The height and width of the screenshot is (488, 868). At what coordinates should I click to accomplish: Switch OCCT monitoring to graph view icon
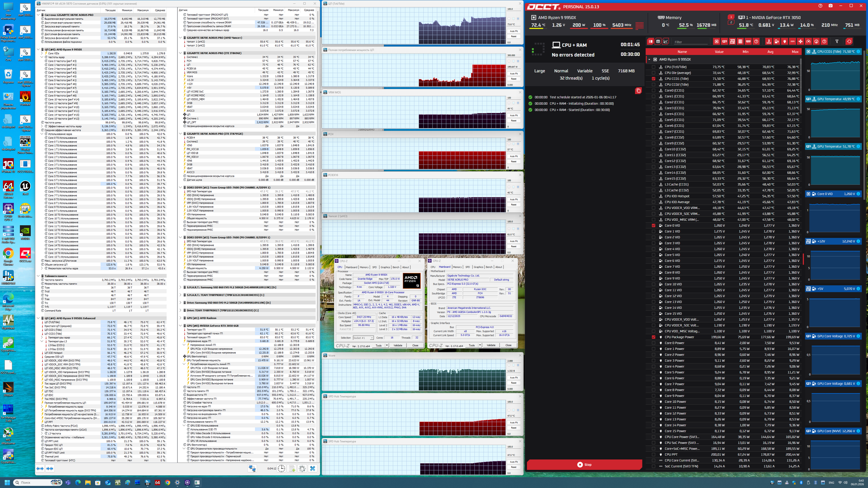pyautogui.click(x=665, y=41)
